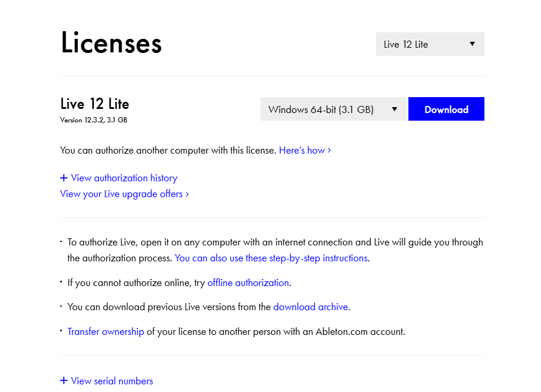Open the step-by-step instructions link
This screenshot has height=392, width=541.
[x=271, y=258]
